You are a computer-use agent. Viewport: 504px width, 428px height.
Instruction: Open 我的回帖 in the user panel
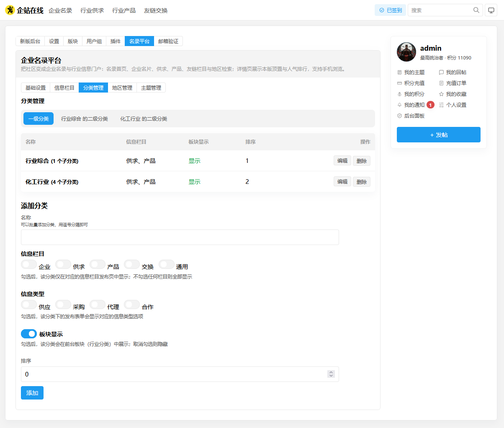[453, 72]
